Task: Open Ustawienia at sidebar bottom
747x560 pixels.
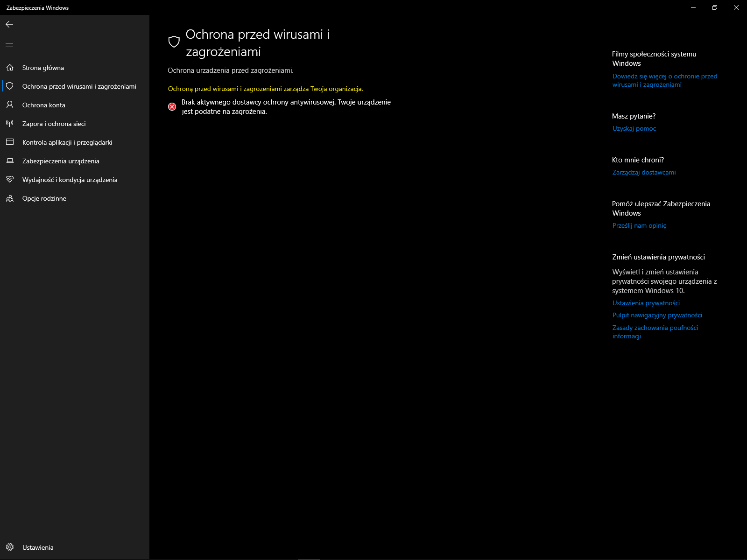Action: 75,547
